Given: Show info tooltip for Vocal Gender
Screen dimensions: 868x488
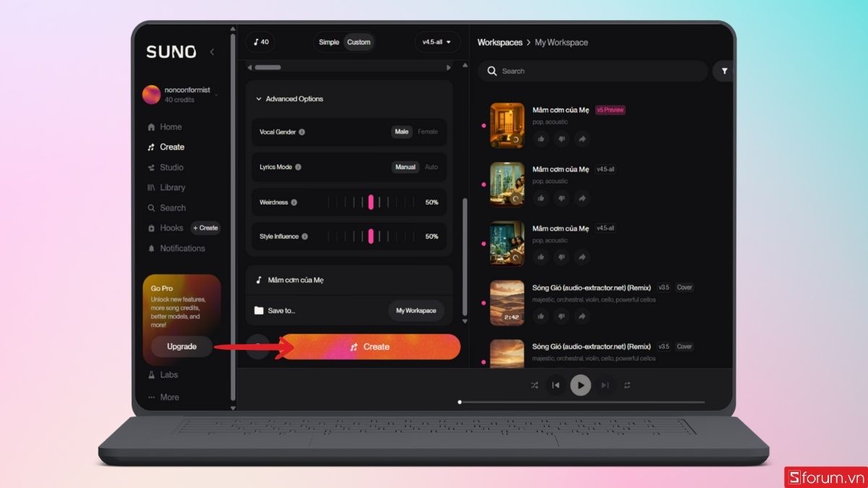Looking at the screenshot, I should (x=302, y=132).
